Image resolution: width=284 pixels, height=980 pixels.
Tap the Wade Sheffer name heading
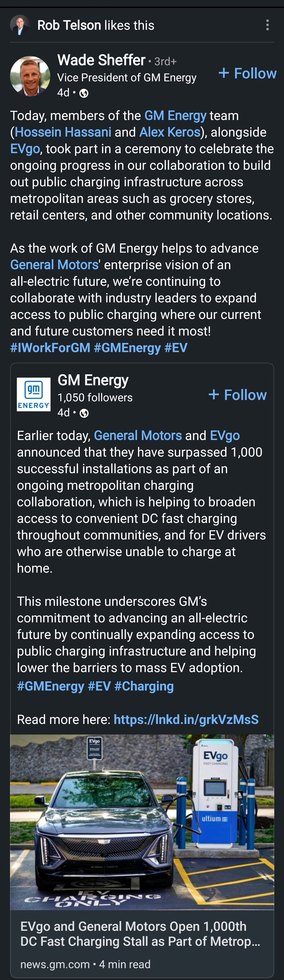pos(101,60)
